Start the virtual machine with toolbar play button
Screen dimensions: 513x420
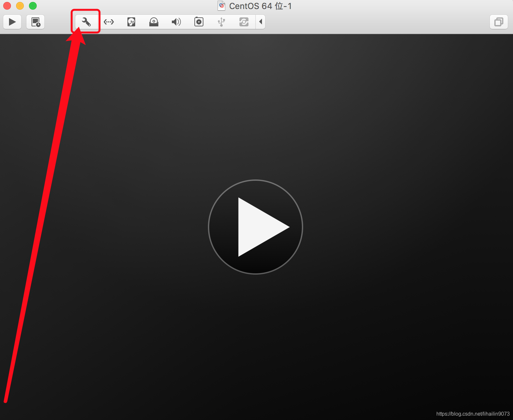(x=12, y=22)
